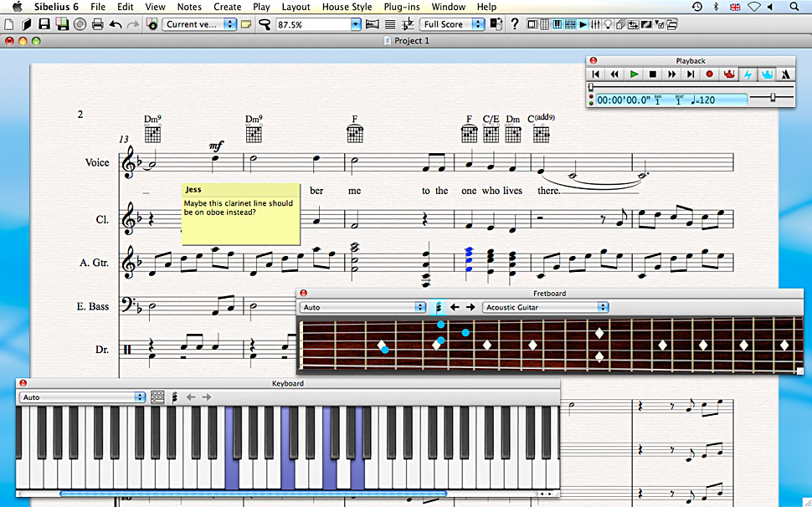The width and height of the screenshot is (812, 507).
Task: Open a score with the folder icon
Action: coord(27,24)
